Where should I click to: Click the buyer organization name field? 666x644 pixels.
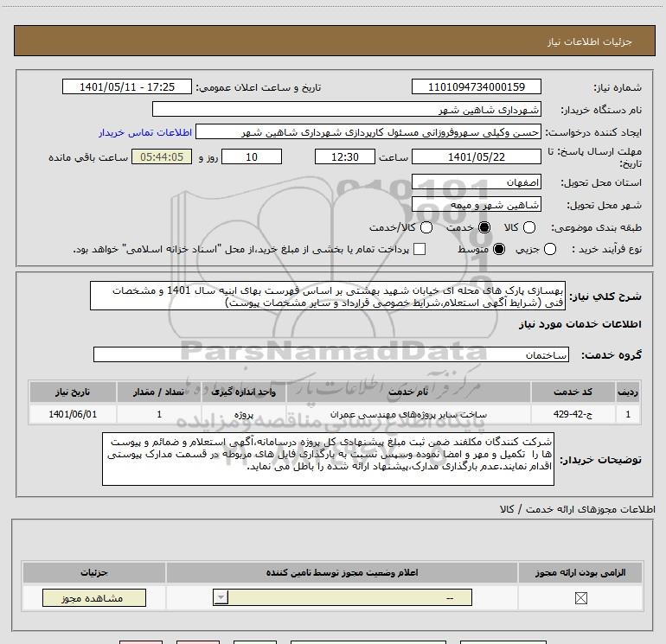click(x=347, y=109)
